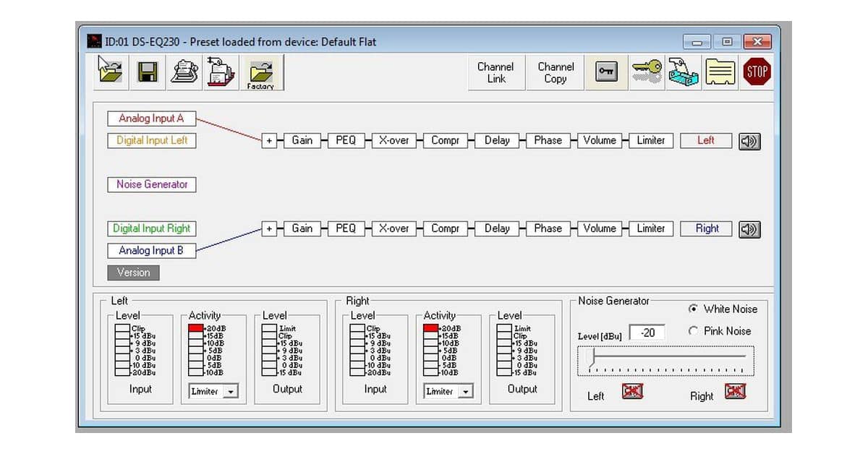Click the open preset folder icon
The height and width of the screenshot is (454, 868).
(111, 72)
